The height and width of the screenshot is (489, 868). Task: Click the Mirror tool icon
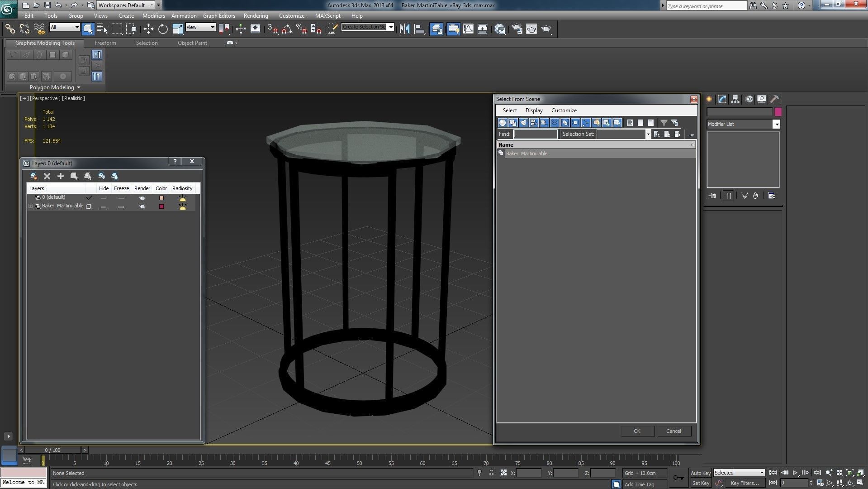tap(404, 29)
